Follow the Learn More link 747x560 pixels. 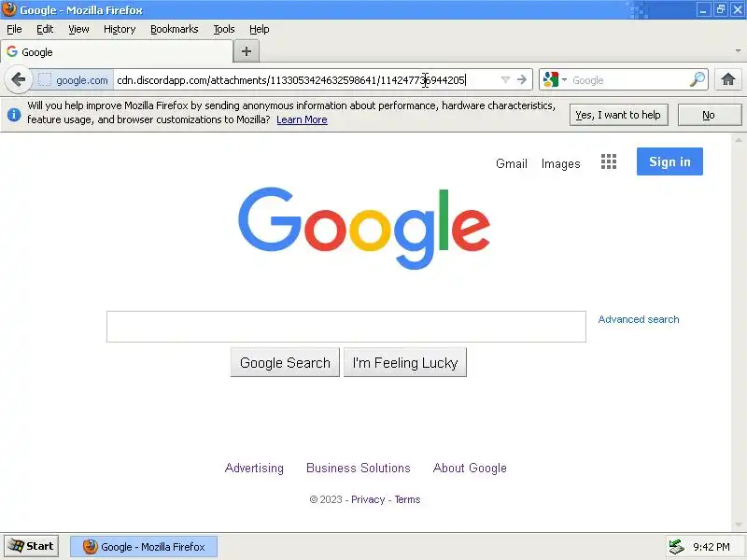tap(302, 119)
